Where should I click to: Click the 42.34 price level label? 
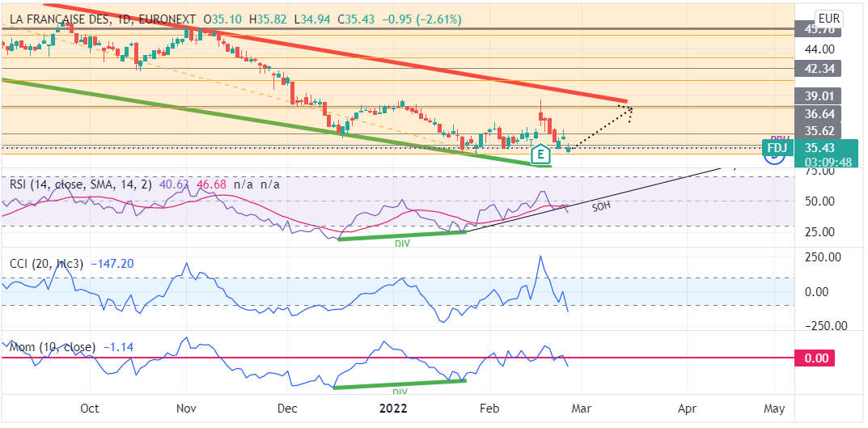coord(818,69)
